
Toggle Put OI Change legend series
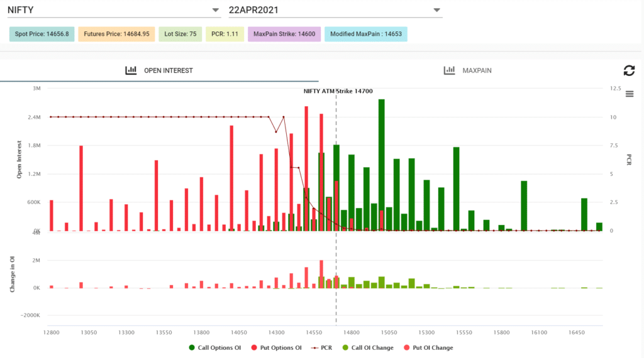point(428,348)
